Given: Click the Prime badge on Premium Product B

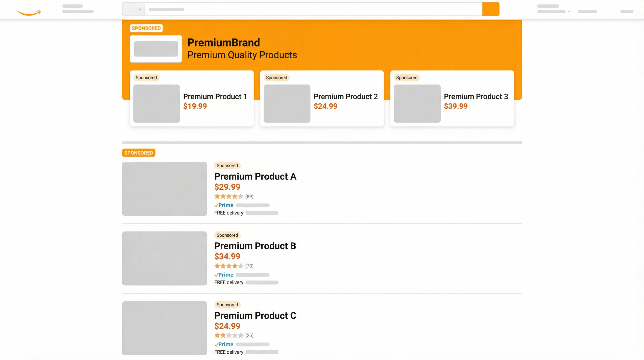Looking at the screenshot, I should pyautogui.click(x=224, y=275).
